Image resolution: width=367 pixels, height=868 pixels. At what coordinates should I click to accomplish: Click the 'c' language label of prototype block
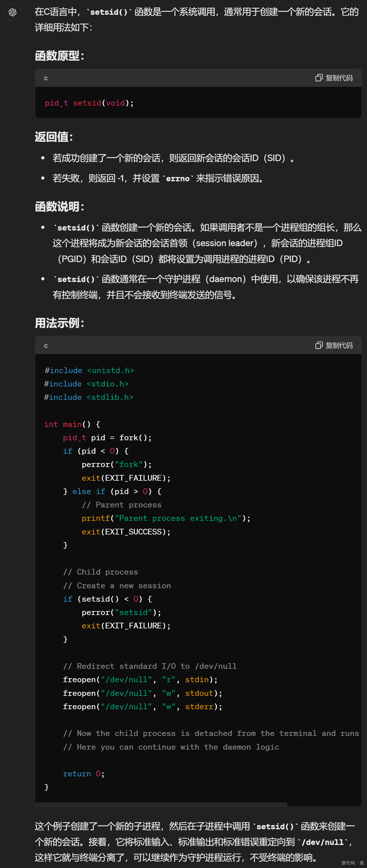coord(46,78)
